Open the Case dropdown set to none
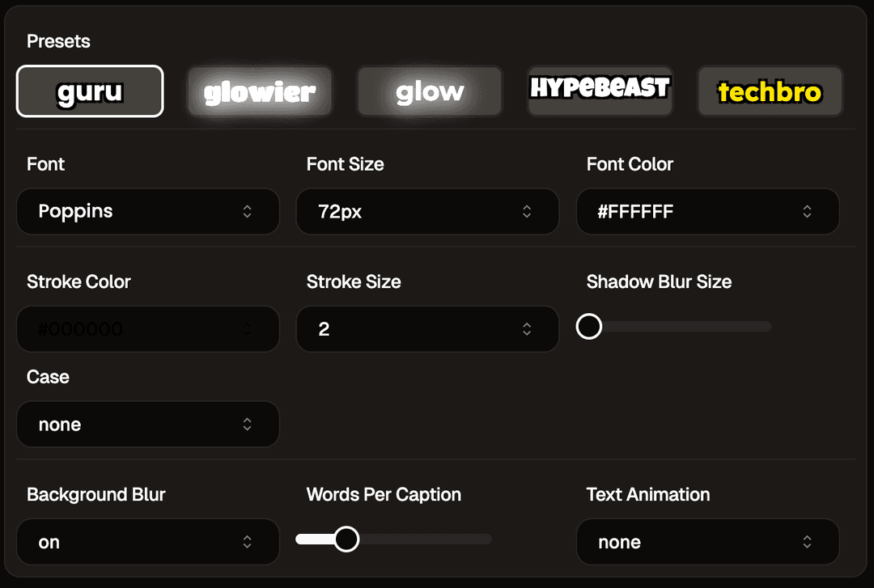The image size is (874, 588). point(147,425)
